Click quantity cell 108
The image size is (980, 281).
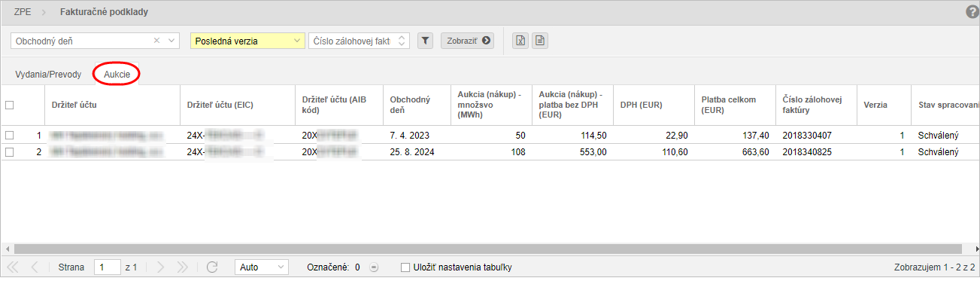point(517,152)
